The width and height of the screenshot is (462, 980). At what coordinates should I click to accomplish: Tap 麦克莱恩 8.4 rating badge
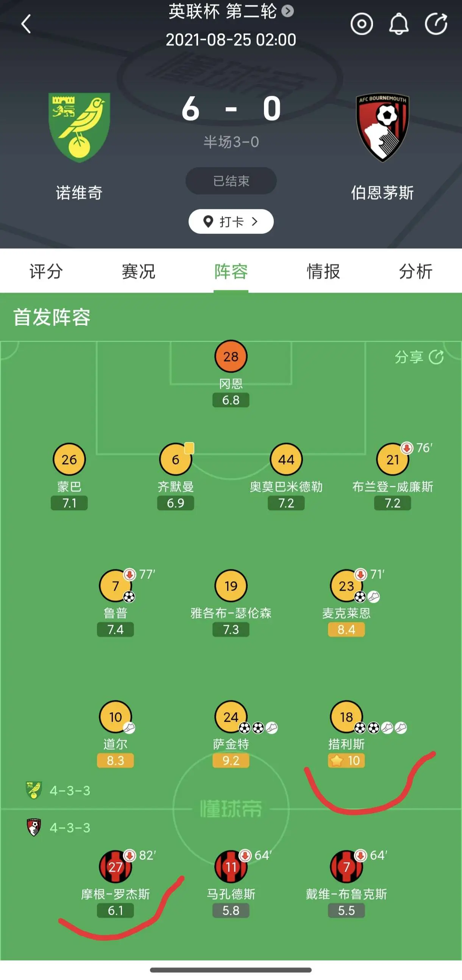[x=346, y=629]
